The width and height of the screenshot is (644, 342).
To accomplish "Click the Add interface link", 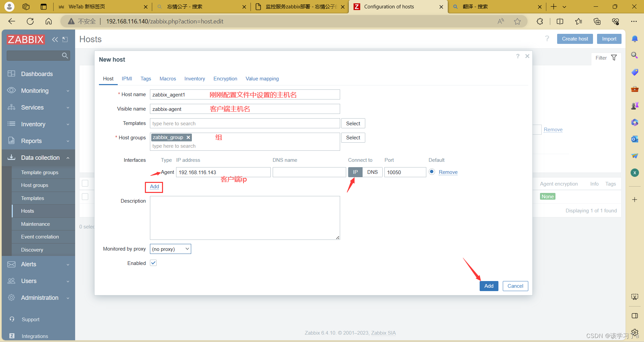I will (x=154, y=187).
